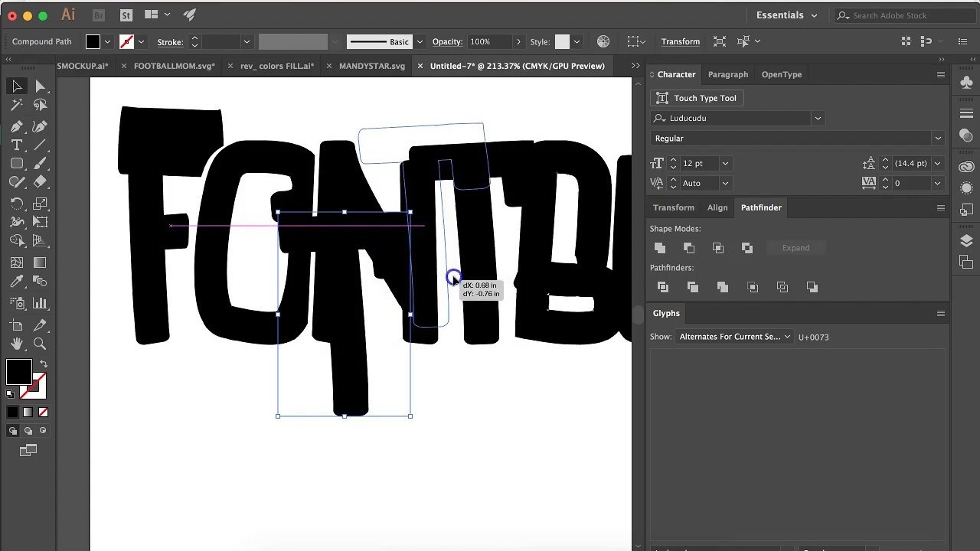Click the Stroke label link

170,42
